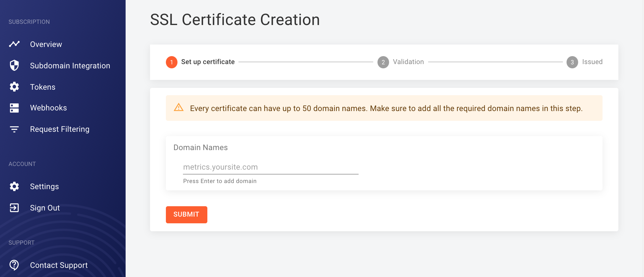Click the Domain Names label
Viewport: 644px width, 277px height.
click(201, 148)
